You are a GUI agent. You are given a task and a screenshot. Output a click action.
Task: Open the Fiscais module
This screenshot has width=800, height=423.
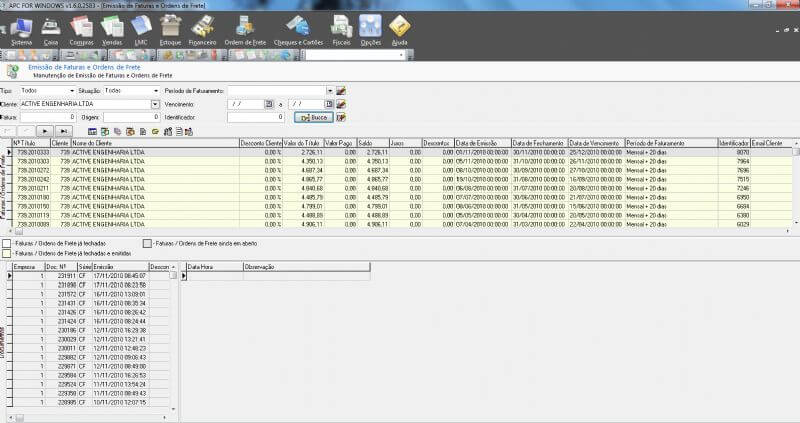[x=341, y=31]
